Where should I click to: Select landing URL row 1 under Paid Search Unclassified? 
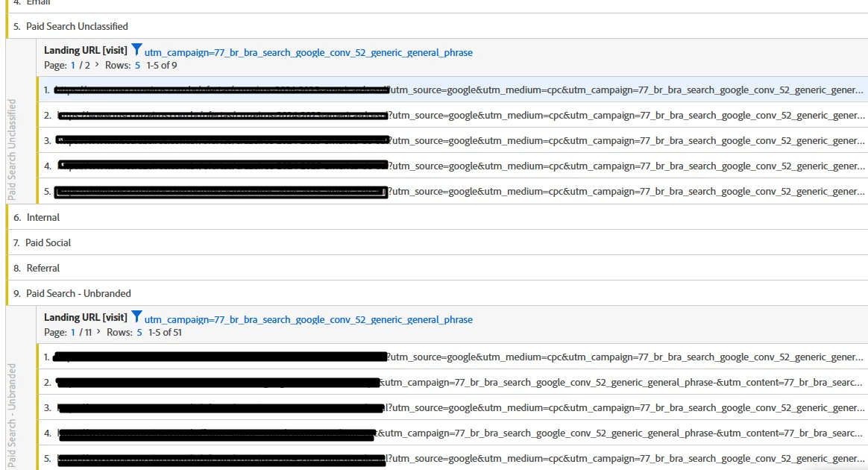point(453,90)
